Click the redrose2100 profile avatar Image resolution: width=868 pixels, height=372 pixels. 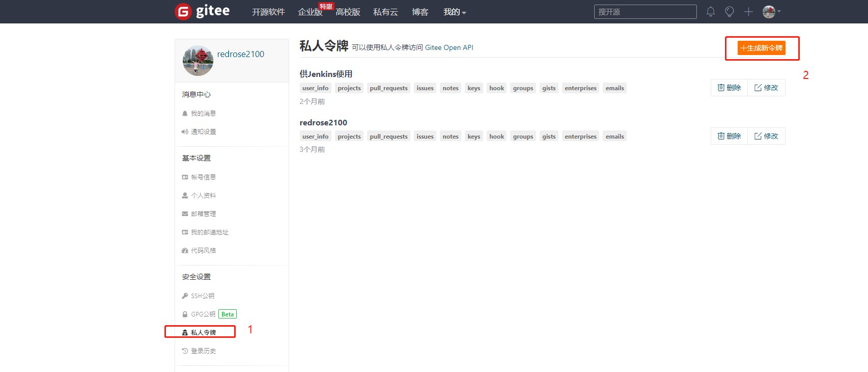pyautogui.click(x=198, y=61)
